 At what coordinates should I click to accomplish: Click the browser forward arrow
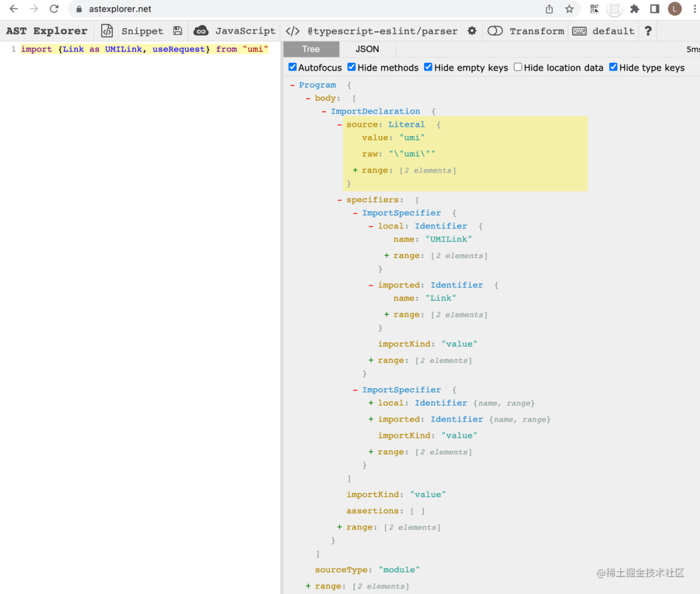[34, 9]
